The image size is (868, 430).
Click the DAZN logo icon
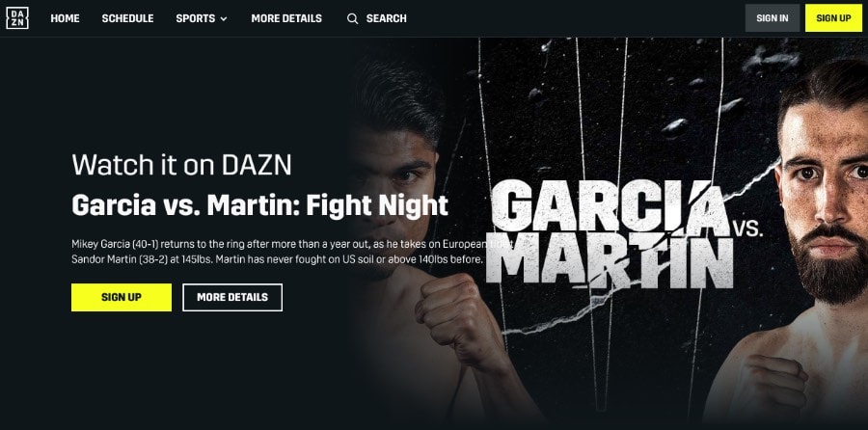click(x=17, y=18)
